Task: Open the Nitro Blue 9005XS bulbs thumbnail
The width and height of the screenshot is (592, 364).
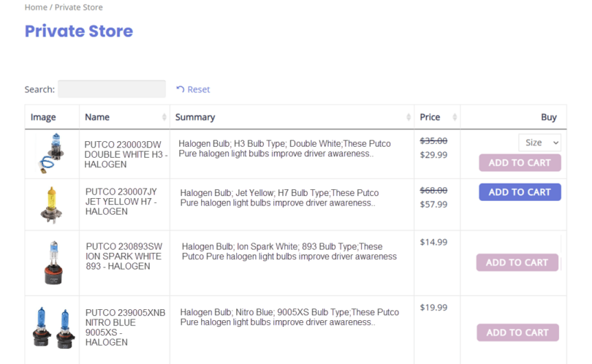Action: (x=53, y=327)
